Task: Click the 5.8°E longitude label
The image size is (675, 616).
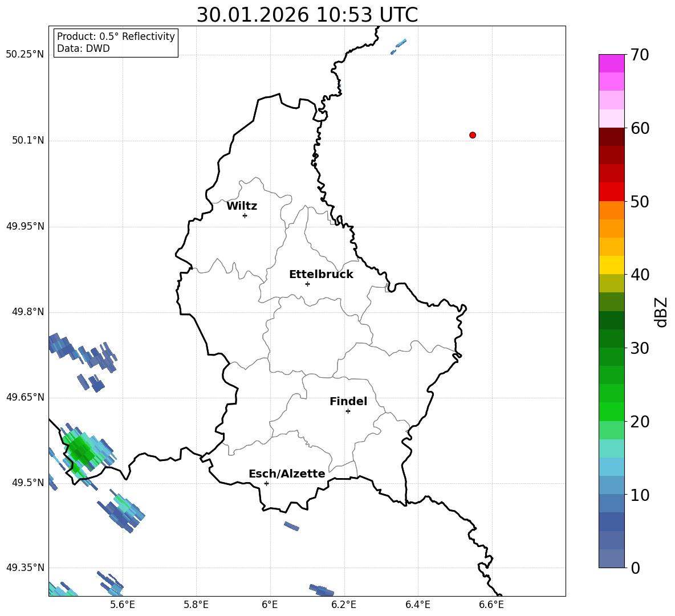Action: pyautogui.click(x=196, y=605)
